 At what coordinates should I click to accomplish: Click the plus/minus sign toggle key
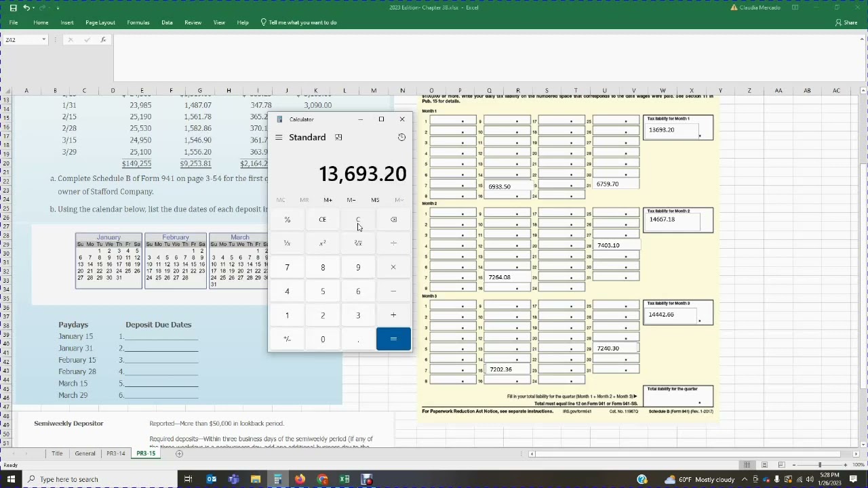click(x=287, y=339)
